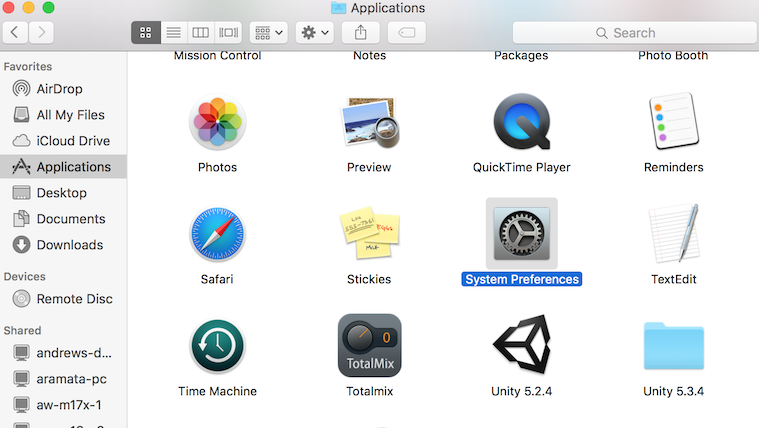Click the Packages label
This screenshot has height=428, width=759.
tap(521, 56)
